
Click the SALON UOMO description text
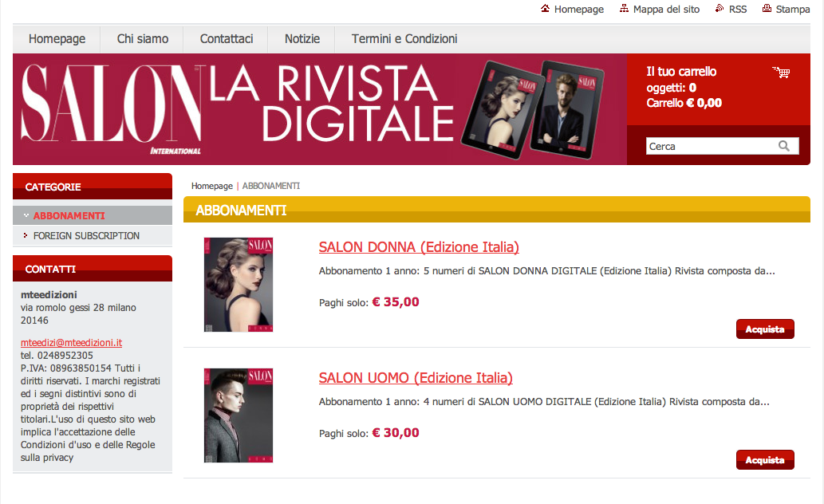544,402
